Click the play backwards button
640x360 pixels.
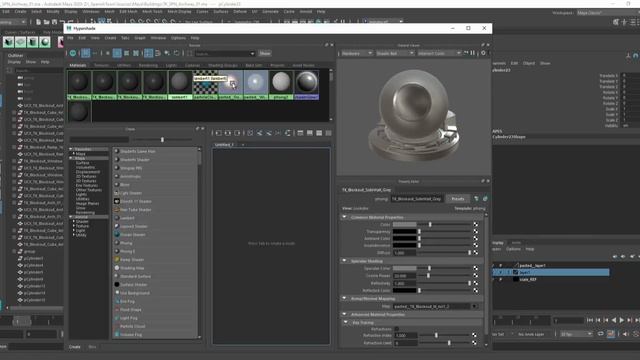[614, 321]
